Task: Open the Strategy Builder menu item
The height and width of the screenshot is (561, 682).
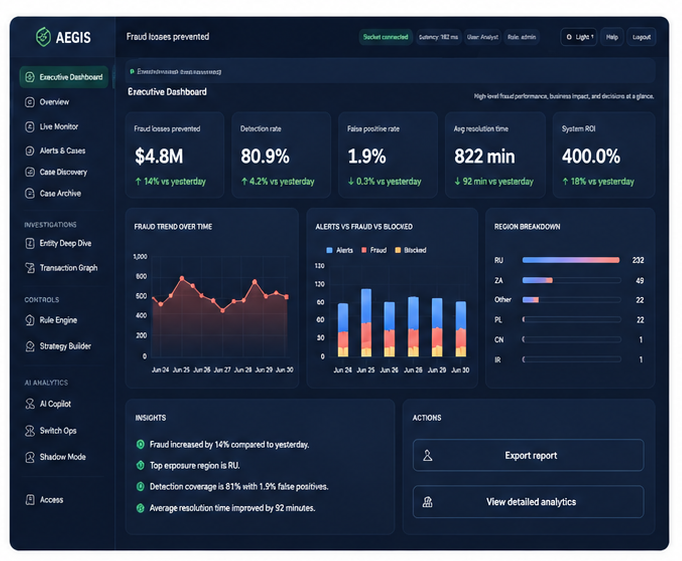Action: 64,346
